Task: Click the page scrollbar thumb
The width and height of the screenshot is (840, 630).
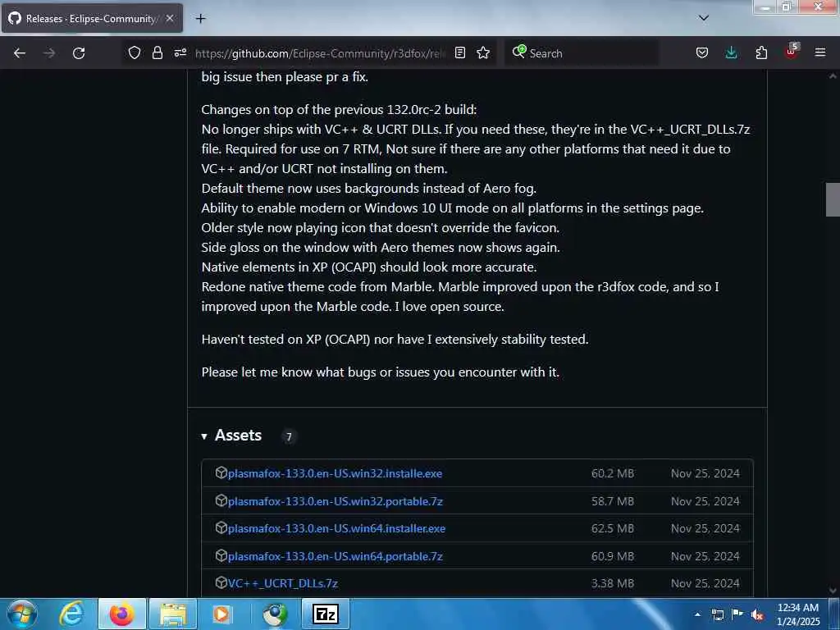Action: [833, 199]
